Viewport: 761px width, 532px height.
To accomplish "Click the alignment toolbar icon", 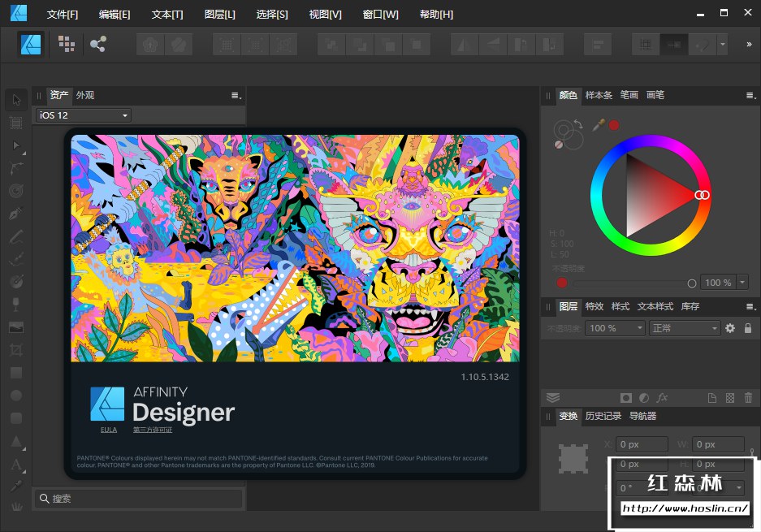I will 598,45.
